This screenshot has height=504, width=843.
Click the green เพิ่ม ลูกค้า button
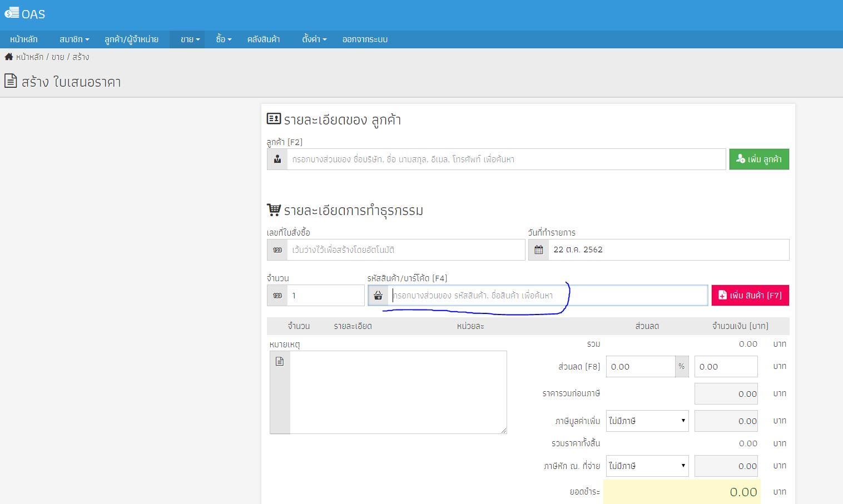coord(758,159)
